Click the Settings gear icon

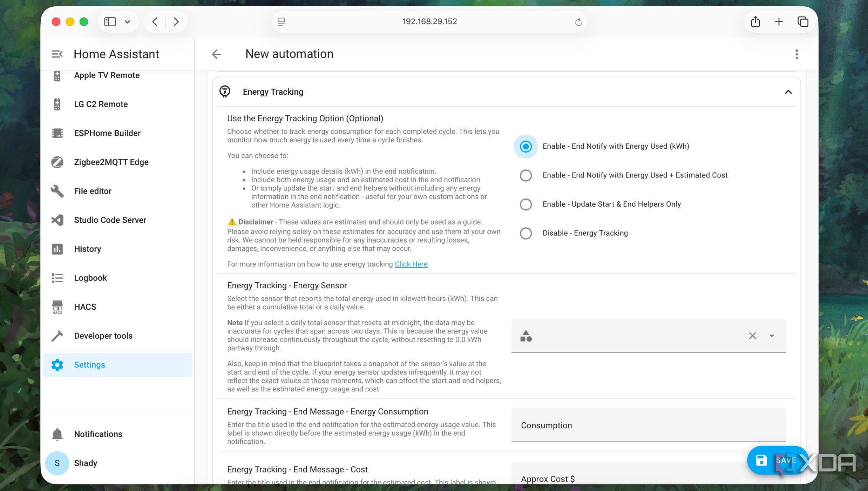point(57,365)
